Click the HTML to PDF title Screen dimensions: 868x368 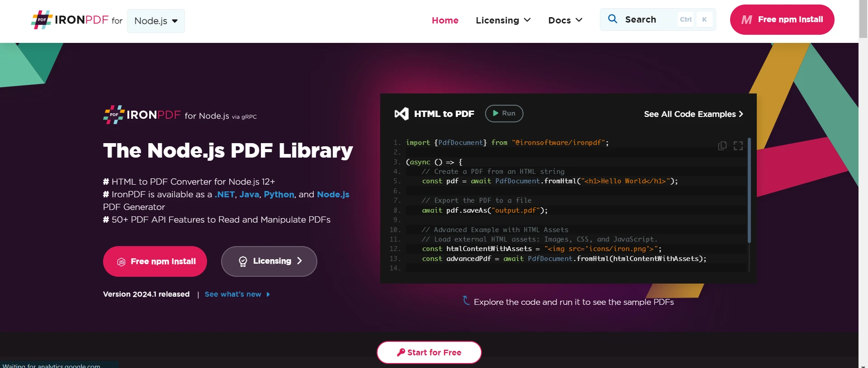point(444,114)
